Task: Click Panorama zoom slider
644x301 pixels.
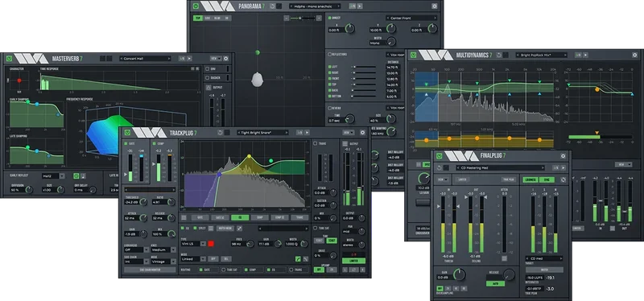Action: [303, 18]
